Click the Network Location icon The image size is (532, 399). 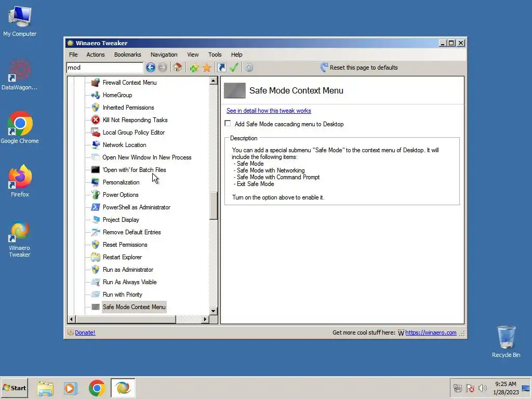click(96, 145)
